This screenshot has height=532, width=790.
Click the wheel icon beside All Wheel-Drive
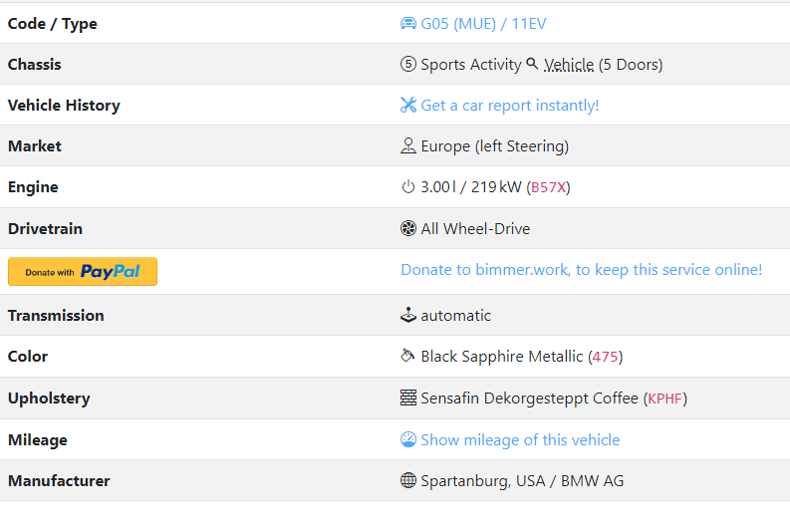click(408, 228)
